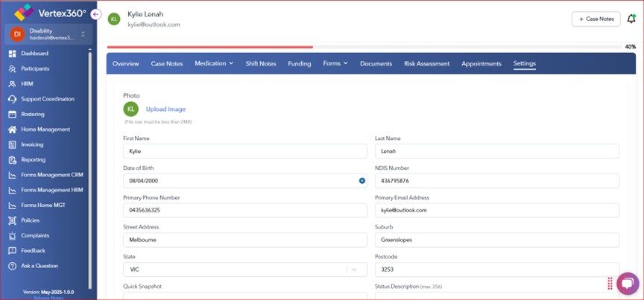Switch to the Case Notes tab
Viewport: 644px width, 300px height.
[167, 64]
